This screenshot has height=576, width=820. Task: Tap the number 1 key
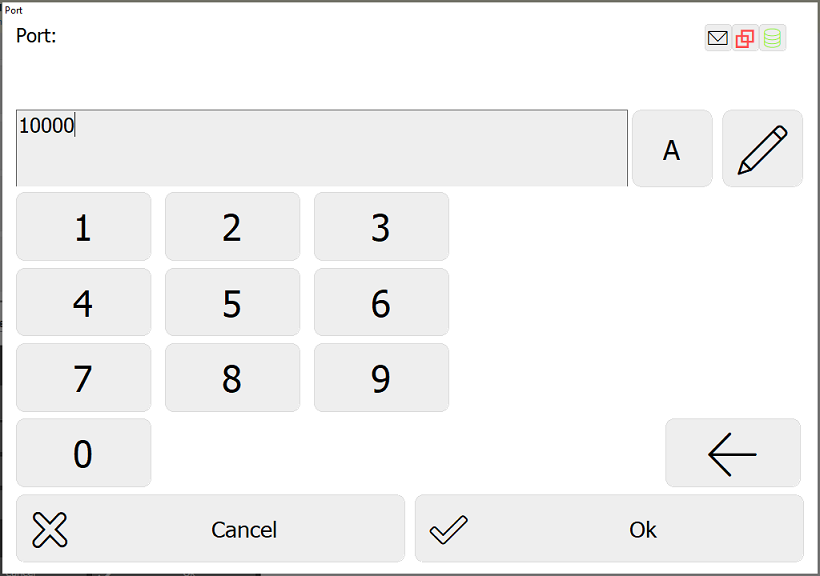(84, 227)
